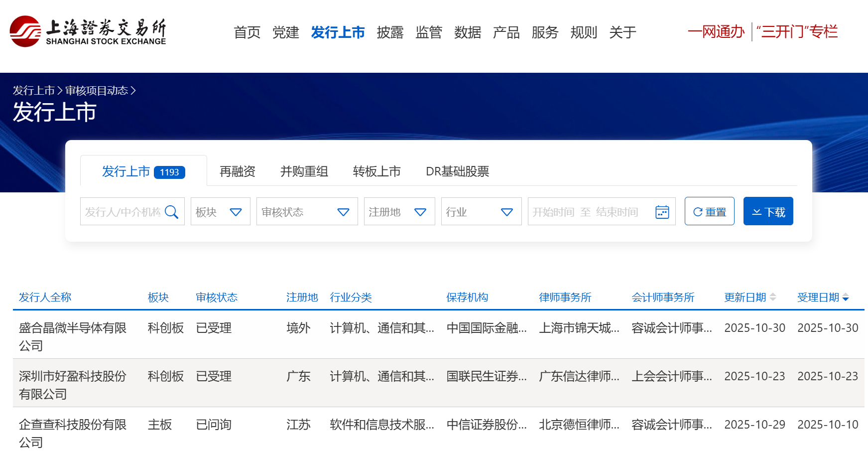Click the 软件和信息技术服... industry cell
The image size is (868, 453).
(x=382, y=425)
